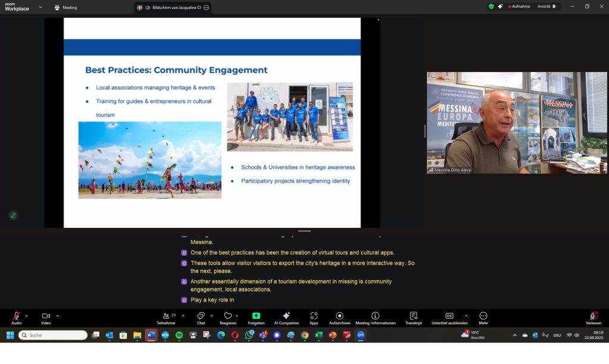Start screen sharing with green Freigeben icon
Image resolution: width=609 pixels, height=364 pixels.
(256, 316)
